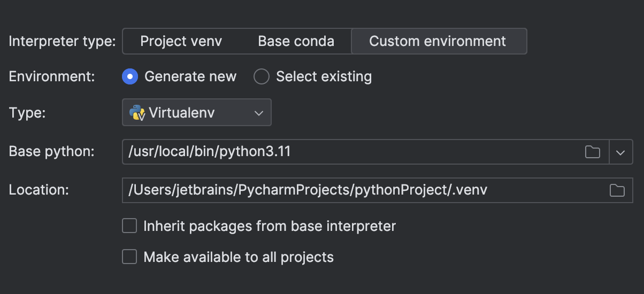Expand the Base python interpreter list arrow
The image size is (644, 294).
click(x=620, y=152)
